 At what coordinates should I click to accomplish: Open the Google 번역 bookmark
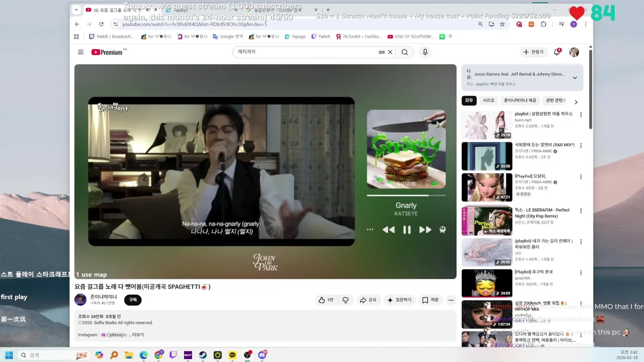pyautogui.click(x=228, y=37)
